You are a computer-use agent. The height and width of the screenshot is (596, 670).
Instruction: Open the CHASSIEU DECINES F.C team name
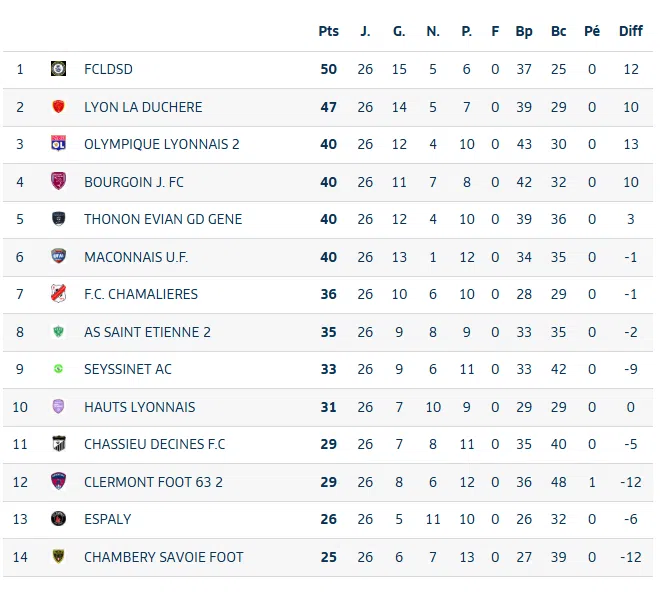pyautogui.click(x=154, y=444)
